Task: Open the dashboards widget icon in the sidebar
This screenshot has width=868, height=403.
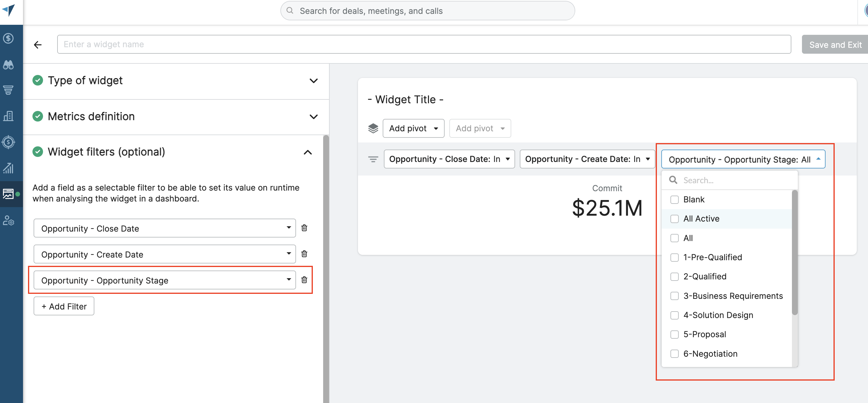Action: (x=9, y=194)
